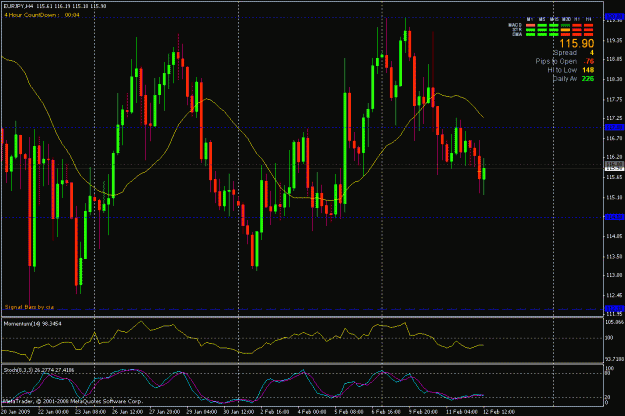
Task: Click the 119.35 price scale label
Action: (614, 40)
